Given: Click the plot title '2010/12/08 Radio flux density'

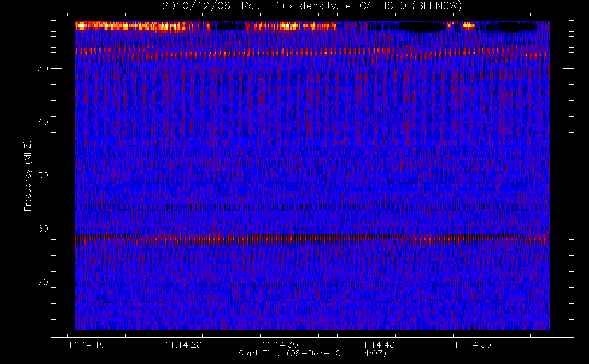Looking at the screenshot, I should pos(312,6).
